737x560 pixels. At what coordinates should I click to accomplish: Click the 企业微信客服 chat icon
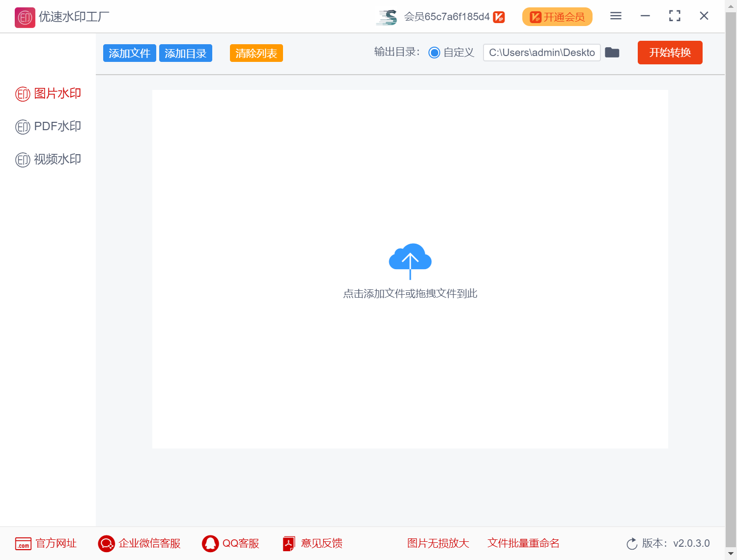point(106,544)
